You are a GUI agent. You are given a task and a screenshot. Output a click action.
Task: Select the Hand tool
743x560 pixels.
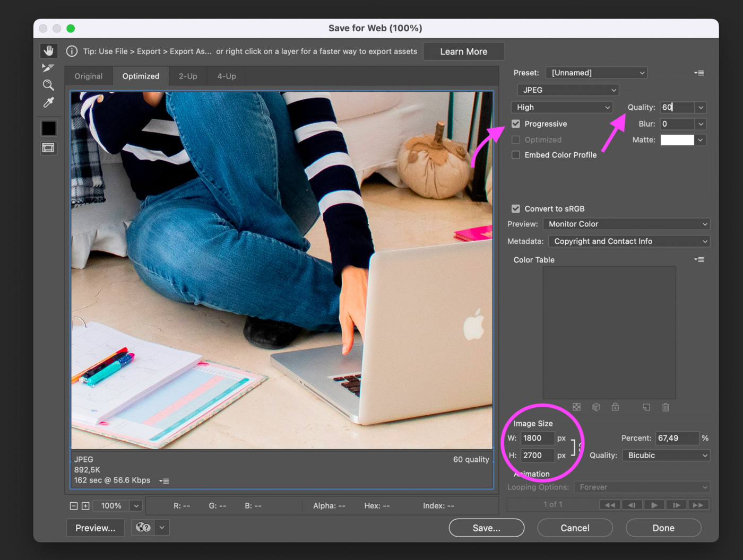coord(49,51)
